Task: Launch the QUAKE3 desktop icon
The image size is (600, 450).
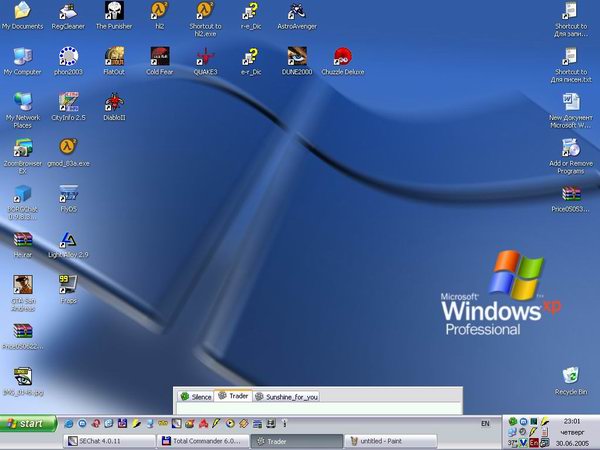Action: point(205,61)
